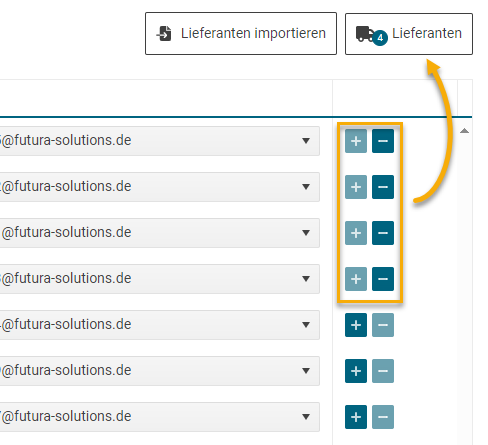Screen dimensions: 488x445
Task: Click faded minus button in fifth row
Action: [383, 325]
